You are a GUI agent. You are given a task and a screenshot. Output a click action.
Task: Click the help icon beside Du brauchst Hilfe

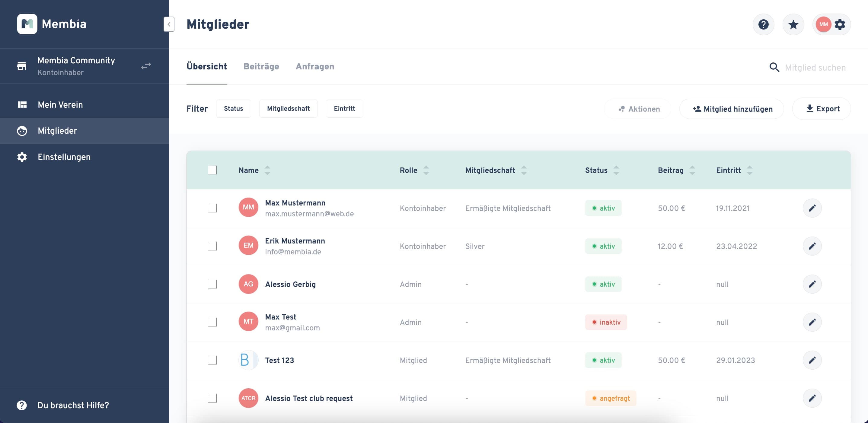pyautogui.click(x=22, y=406)
